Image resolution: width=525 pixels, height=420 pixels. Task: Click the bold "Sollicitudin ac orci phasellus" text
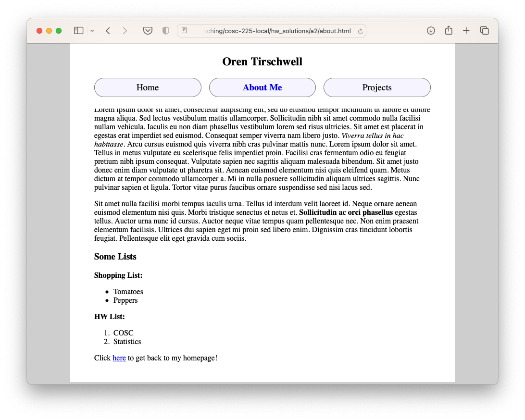tap(346, 212)
